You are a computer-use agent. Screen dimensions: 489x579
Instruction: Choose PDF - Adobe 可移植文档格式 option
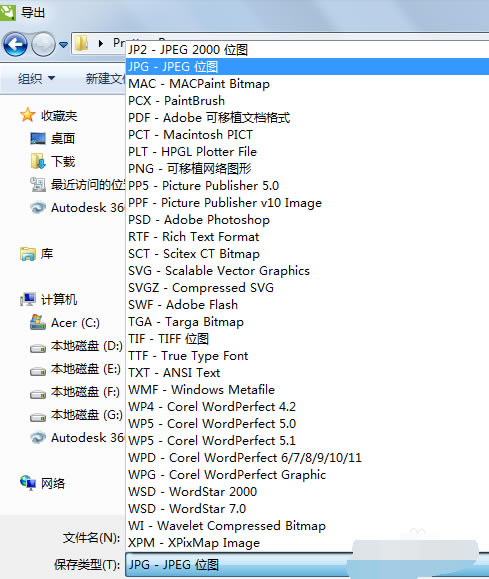(x=307, y=117)
